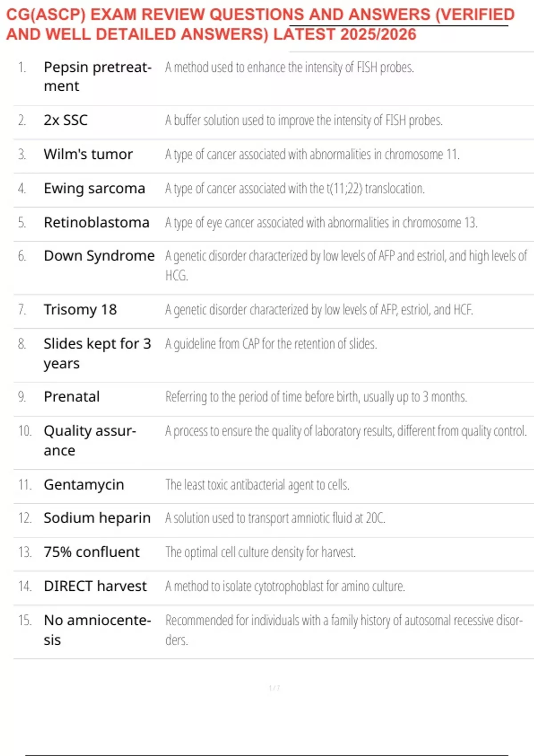Select the "Wilm's tumor" entry

click(88, 154)
